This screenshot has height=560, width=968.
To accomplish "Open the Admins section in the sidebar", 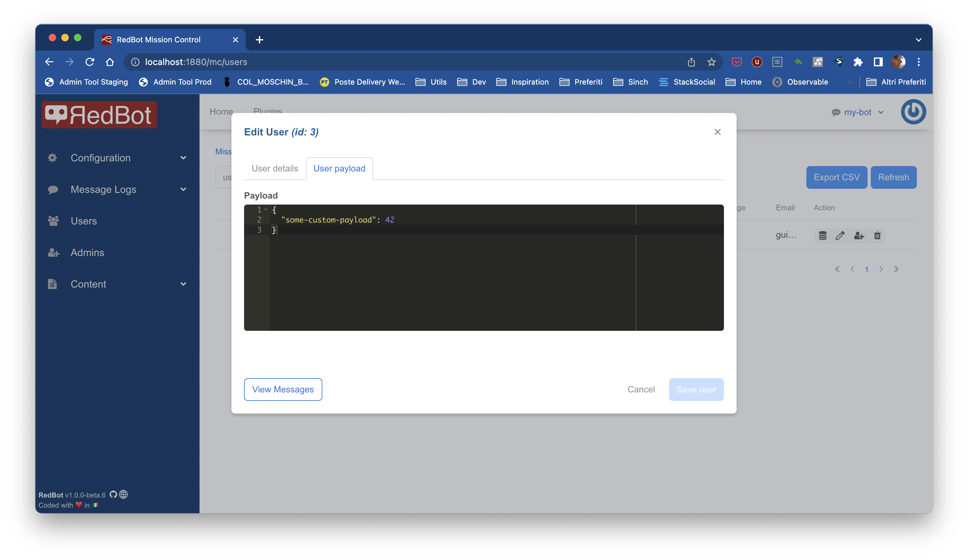I will [x=87, y=252].
